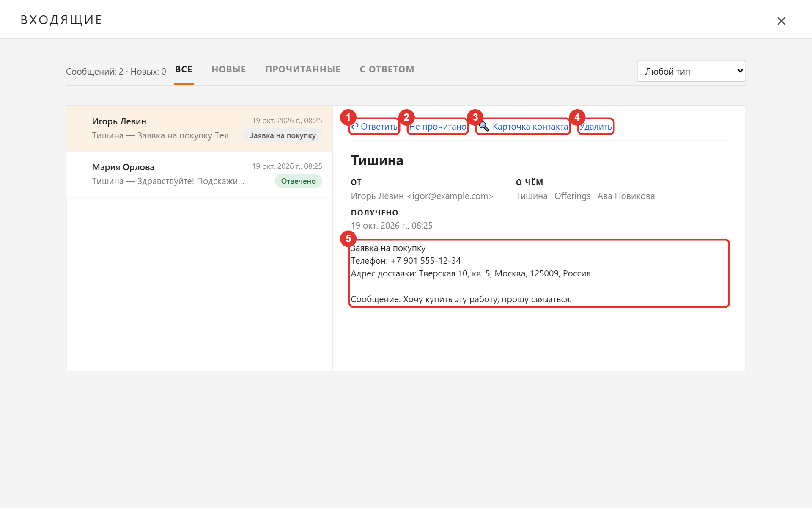Open the ПРОЧИТАННЫЕ tab
812x508 pixels.
pos(303,69)
